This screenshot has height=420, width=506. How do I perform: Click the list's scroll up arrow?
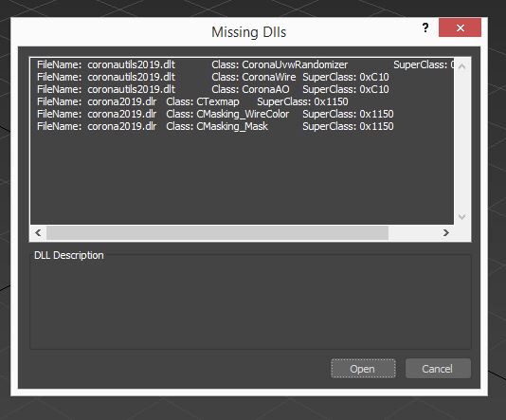pyautogui.click(x=461, y=66)
